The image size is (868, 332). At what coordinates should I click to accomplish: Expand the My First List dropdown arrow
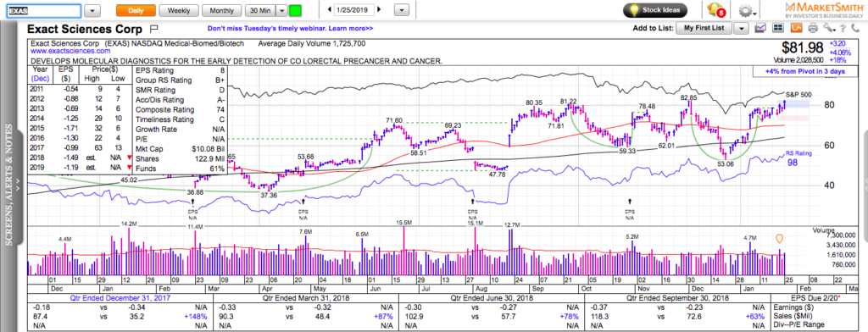741,28
